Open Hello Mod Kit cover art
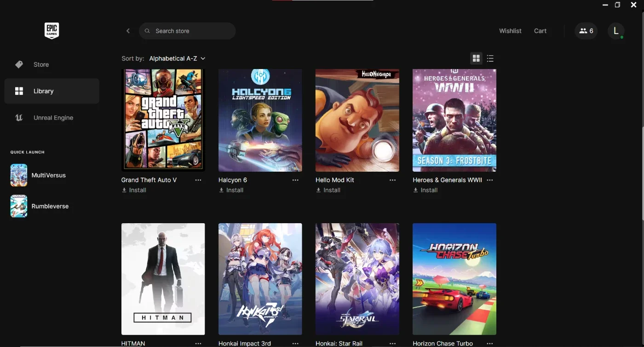Screen dimensions: 644x347 pos(357,120)
